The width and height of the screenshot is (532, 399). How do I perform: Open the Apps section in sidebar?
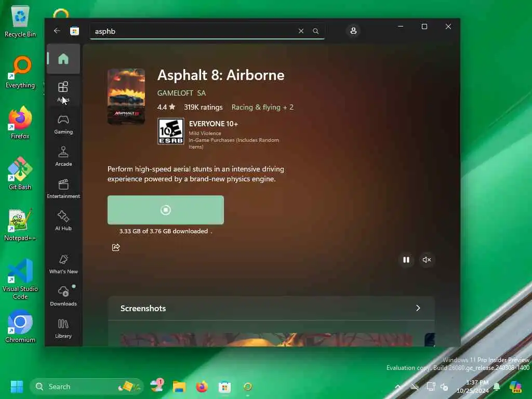tap(63, 91)
